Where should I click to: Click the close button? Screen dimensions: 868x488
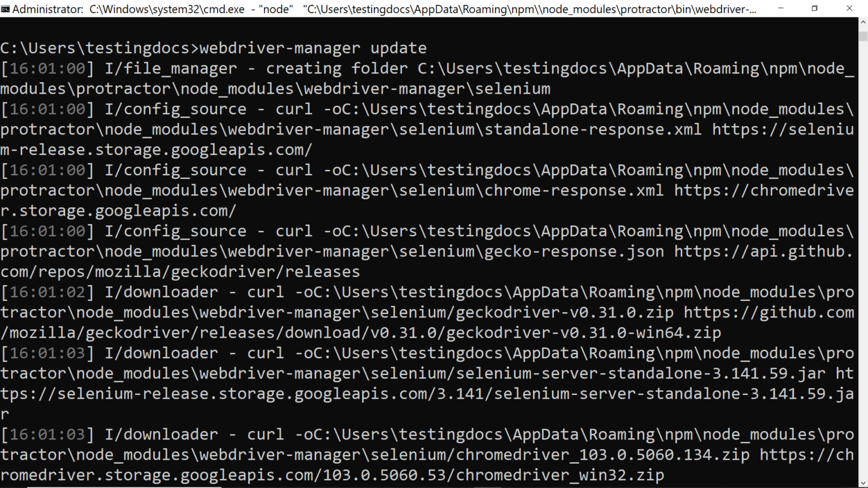pyautogui.click(x=849, y=8)
